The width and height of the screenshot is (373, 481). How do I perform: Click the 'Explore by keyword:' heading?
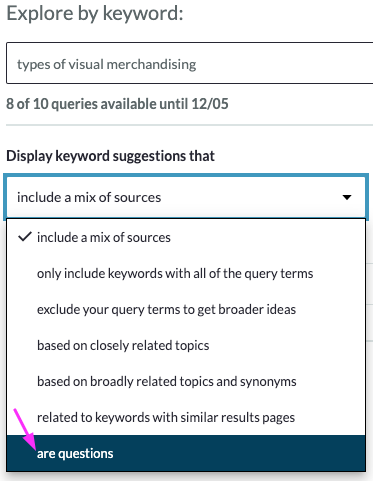[x=95, y=14]
